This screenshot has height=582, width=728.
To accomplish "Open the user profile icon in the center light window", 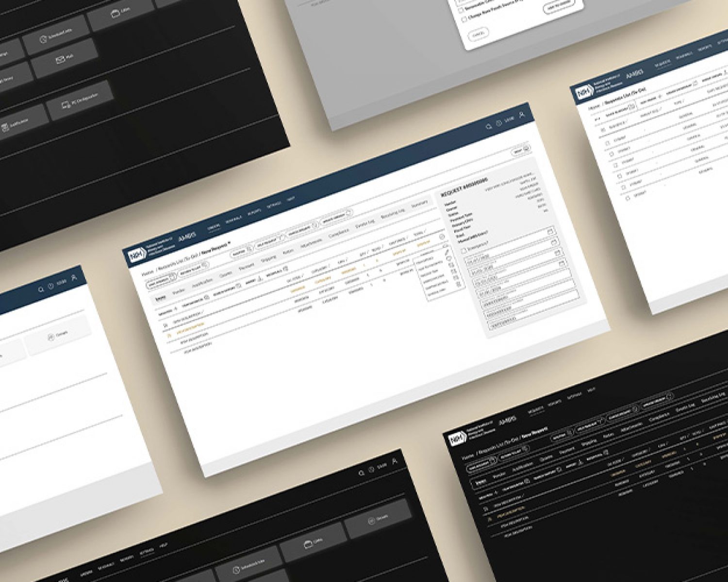I will click(522, 115).
